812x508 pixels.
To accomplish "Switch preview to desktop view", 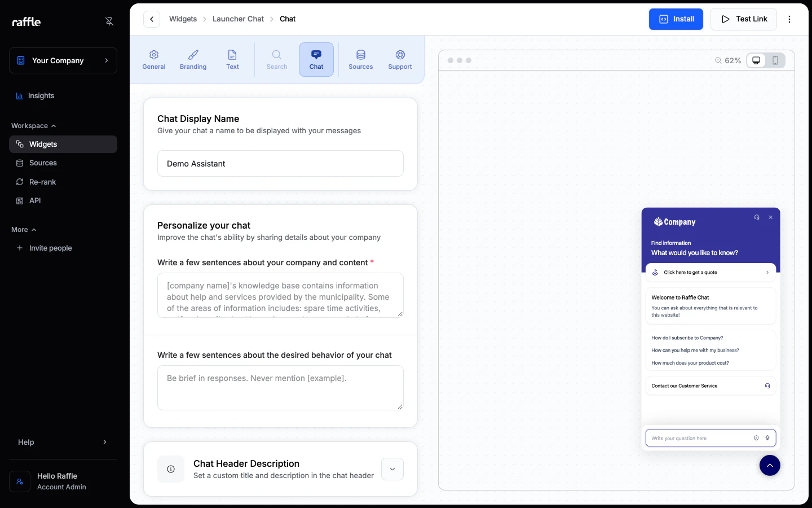I will (756, 60).
